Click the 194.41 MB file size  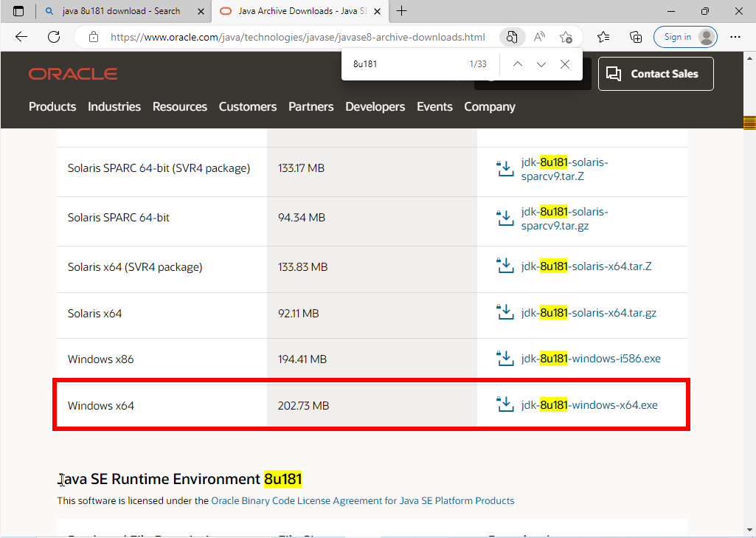[x=302, y=359]
